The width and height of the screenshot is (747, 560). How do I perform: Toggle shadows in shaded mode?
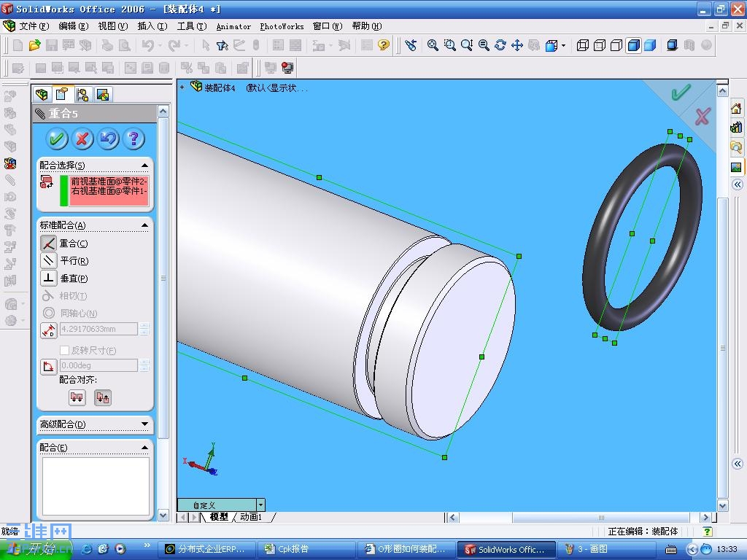click(672, 45)
